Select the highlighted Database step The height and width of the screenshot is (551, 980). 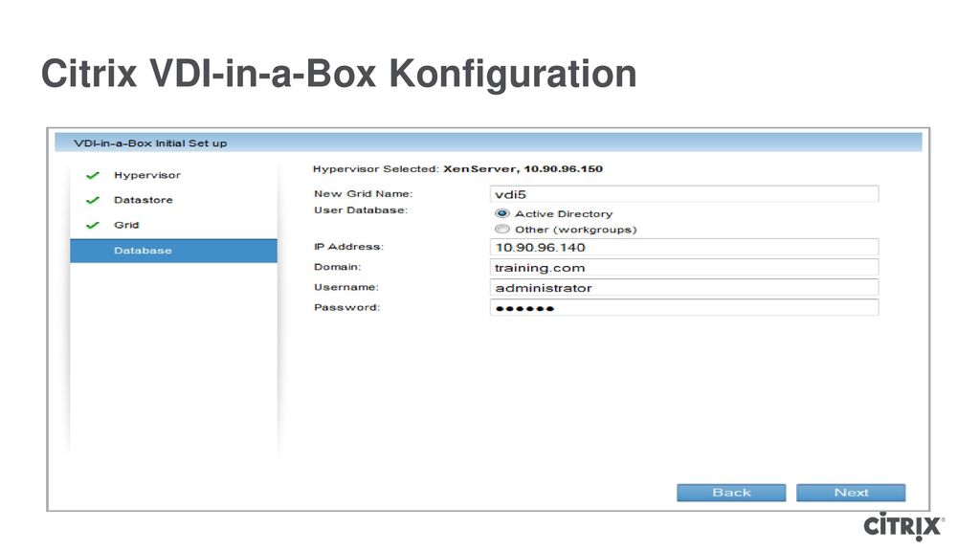click(x=174, y=251)
